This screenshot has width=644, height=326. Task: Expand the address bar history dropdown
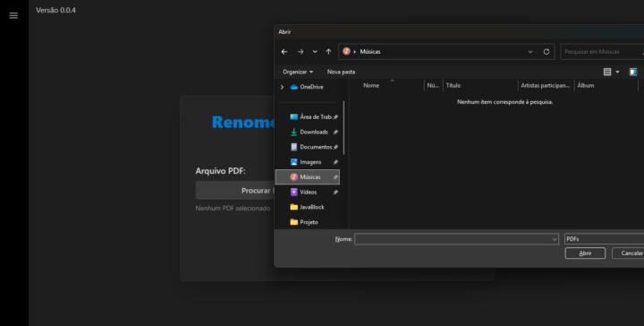pos(530,52)
